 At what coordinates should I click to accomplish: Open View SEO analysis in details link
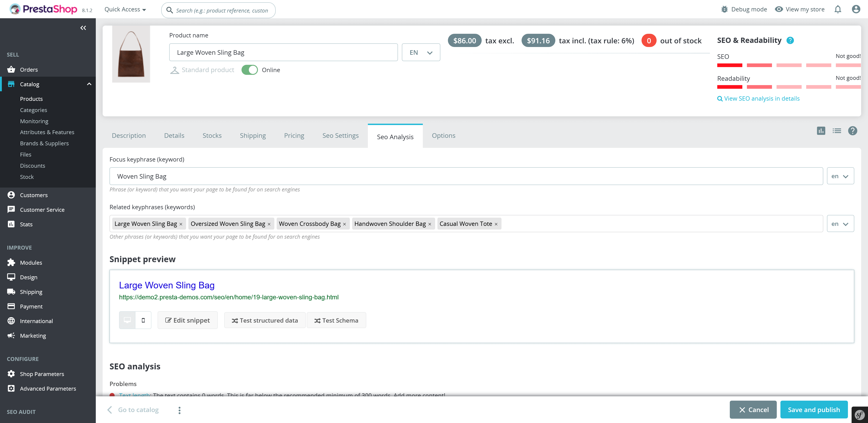click(758, 99)
